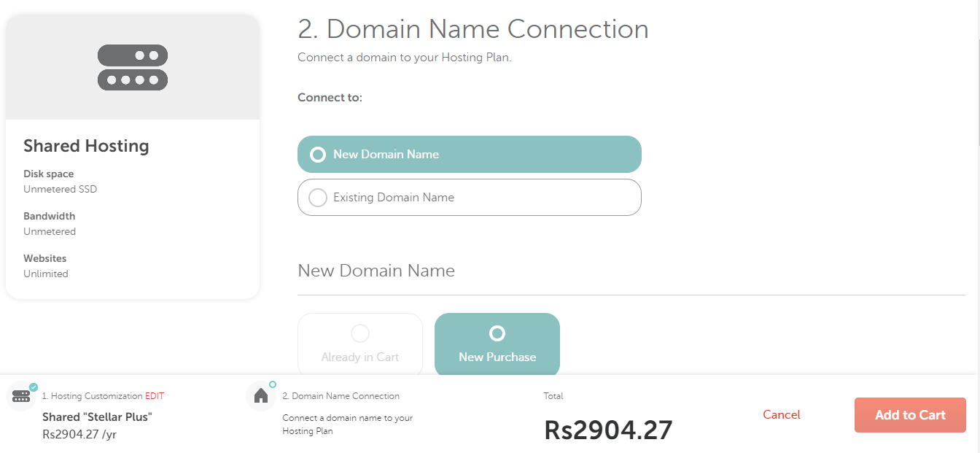Image resolution: width=980 pixels, height=453 pixels.
Task: Click the Rs2904.27 total amount
Action: [608, 430]
